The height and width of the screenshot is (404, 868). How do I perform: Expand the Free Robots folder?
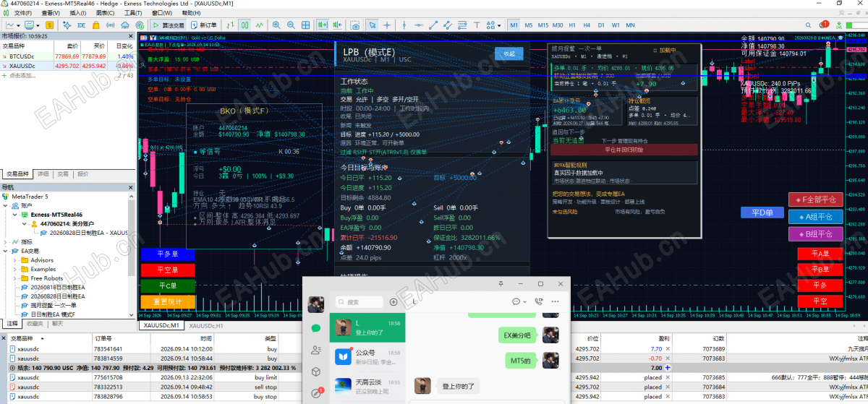coord(15,278)
